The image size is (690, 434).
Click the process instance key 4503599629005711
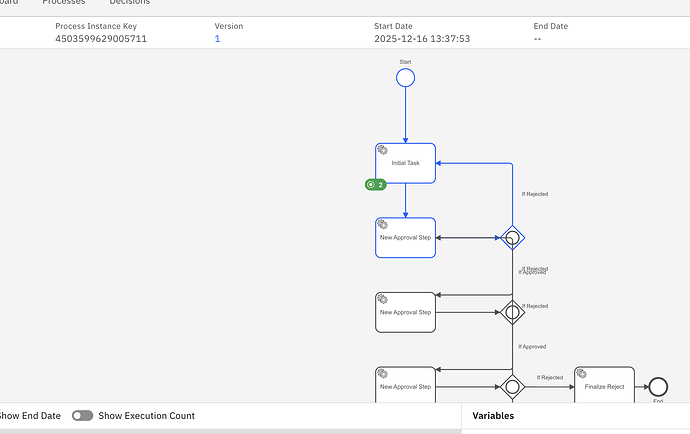101,39
